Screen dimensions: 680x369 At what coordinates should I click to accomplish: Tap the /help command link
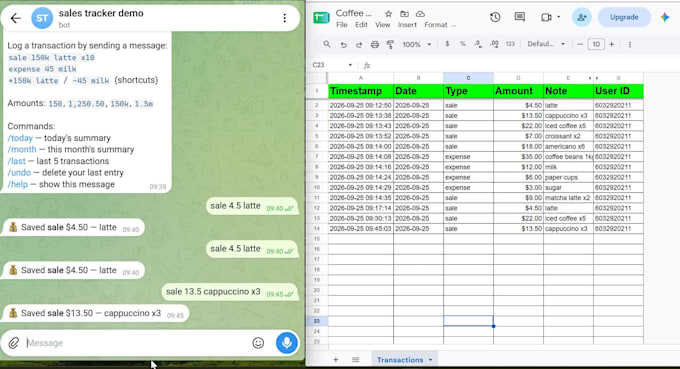(x=17, y=184)
